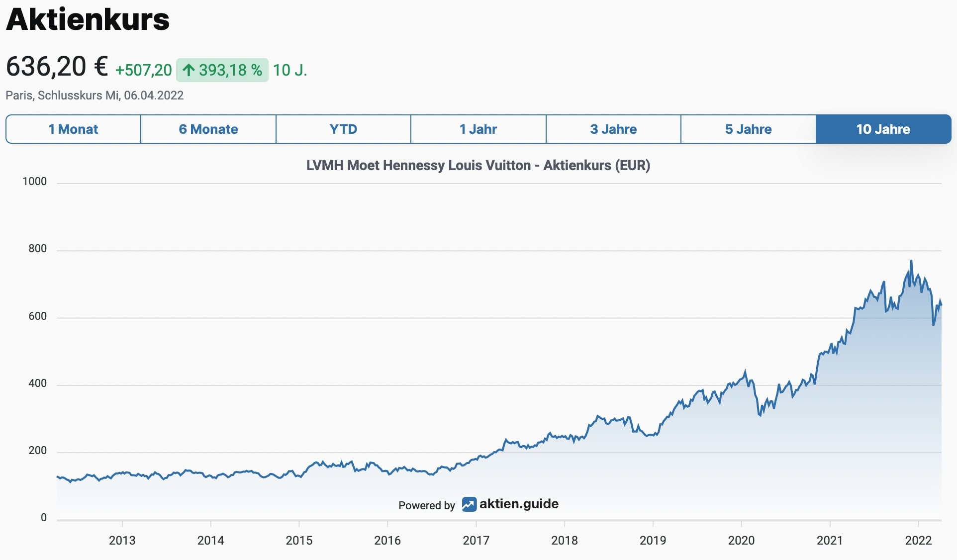Click the chart line's highest peak near 2022
The width and height of the screenshot is (957, 560).
[x=911, y=261]
